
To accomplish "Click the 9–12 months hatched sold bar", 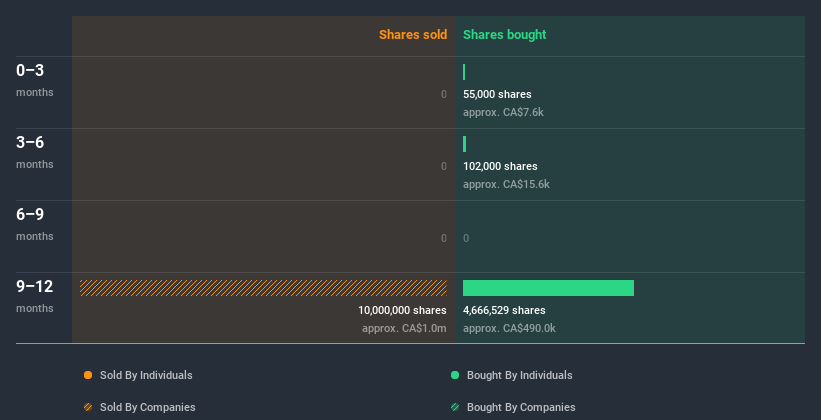I will (x=263, y=288).
